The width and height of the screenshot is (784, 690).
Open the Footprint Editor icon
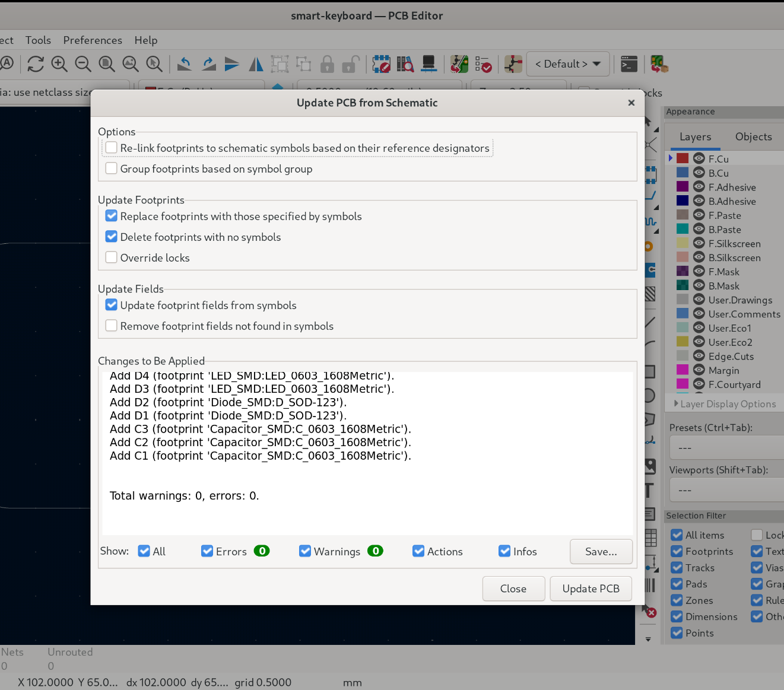381,63
